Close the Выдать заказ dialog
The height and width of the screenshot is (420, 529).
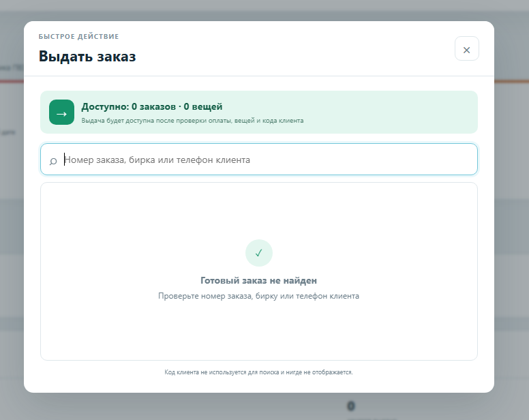466,48
